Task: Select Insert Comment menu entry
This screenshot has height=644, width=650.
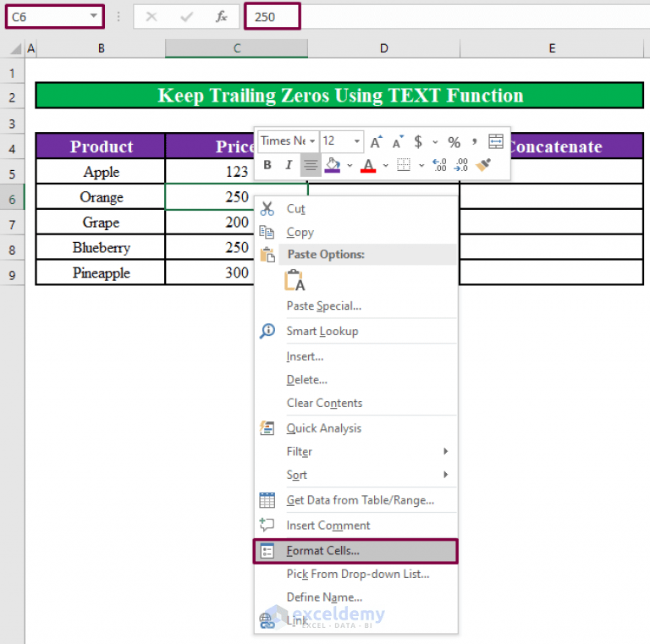Action: coord(355,526)
